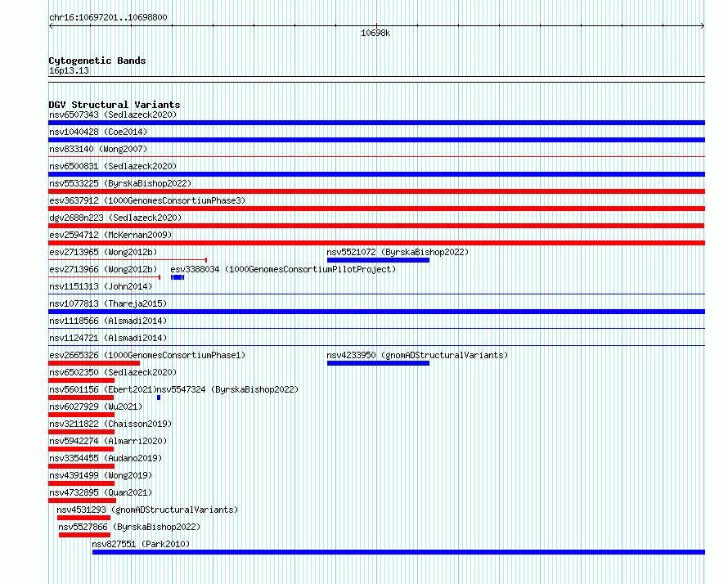The height and width of the screenshot is (584, 728).
Task: Click nsv5547324 (ByrskaBishop2022) label
Action: coord(227,389)
